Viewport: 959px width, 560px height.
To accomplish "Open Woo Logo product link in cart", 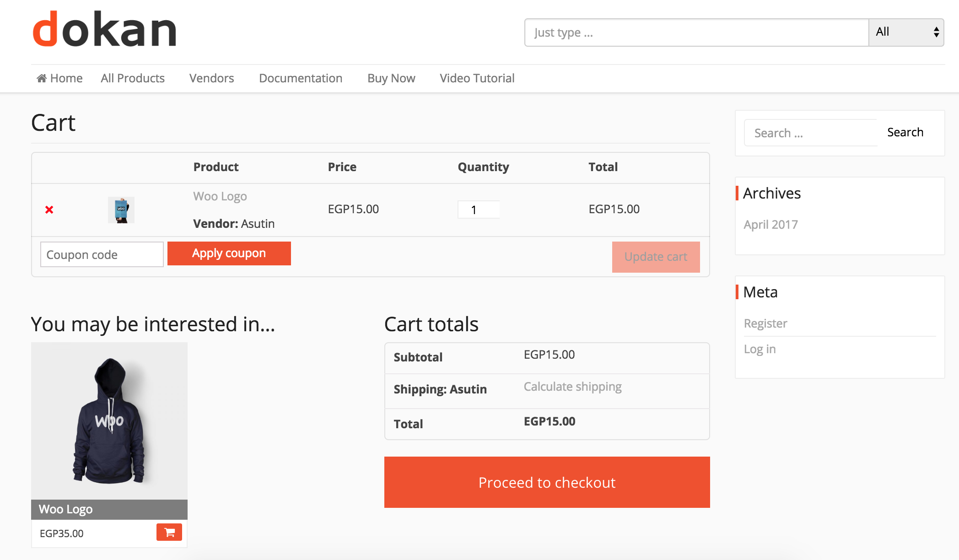I will (220, 196).
